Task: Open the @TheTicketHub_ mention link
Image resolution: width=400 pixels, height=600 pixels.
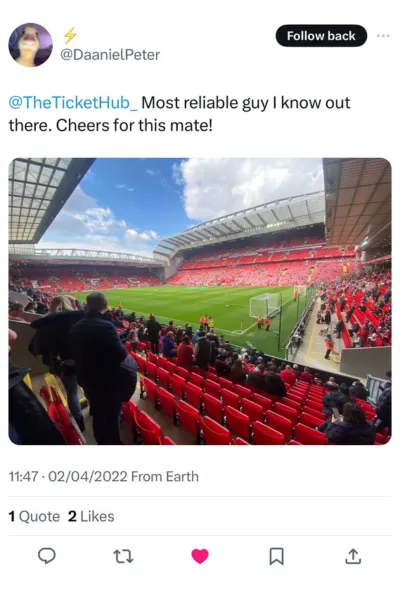Action: tap(73, 103)
